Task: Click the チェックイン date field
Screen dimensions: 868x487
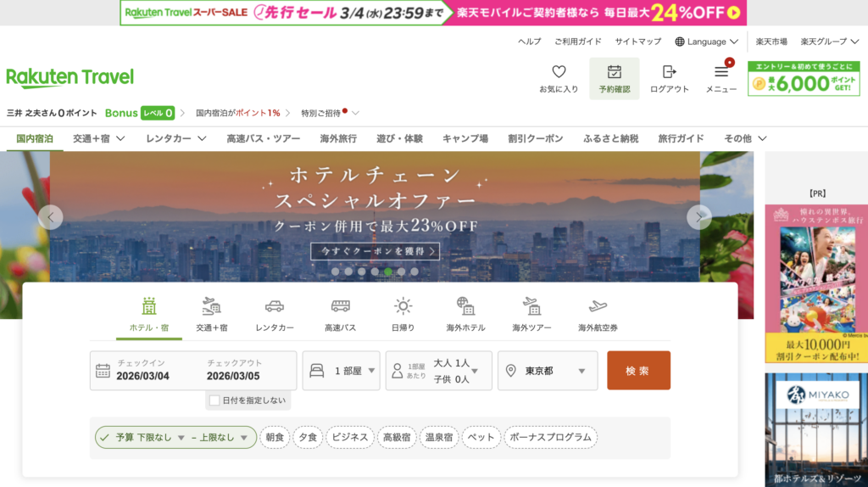Action: (x=144, y=371)
